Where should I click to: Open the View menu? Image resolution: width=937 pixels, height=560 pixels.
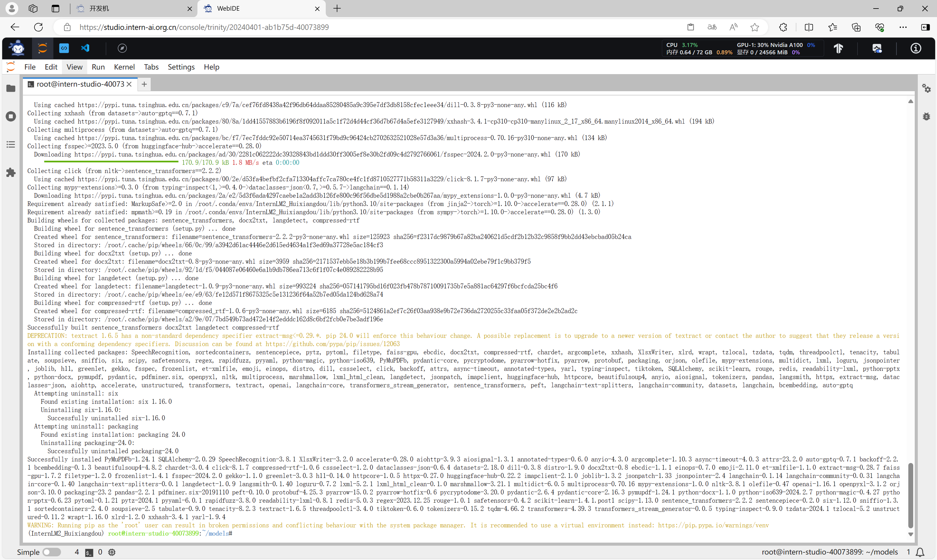pos(74,67)
